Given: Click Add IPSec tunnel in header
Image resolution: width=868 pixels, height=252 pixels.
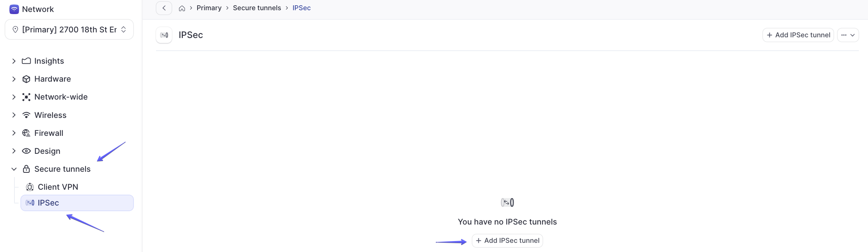Looking at the screenshot, I should [x=798, y=35].
